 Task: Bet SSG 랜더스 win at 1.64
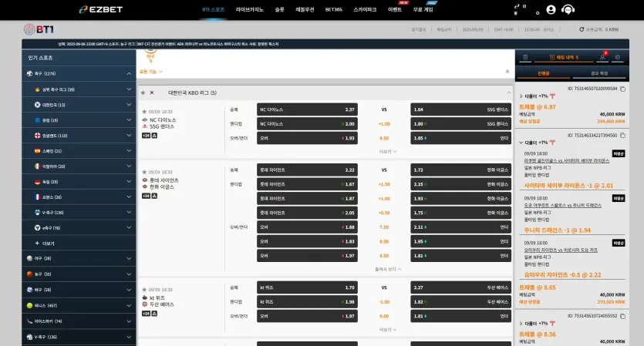[x=460, y=109]
